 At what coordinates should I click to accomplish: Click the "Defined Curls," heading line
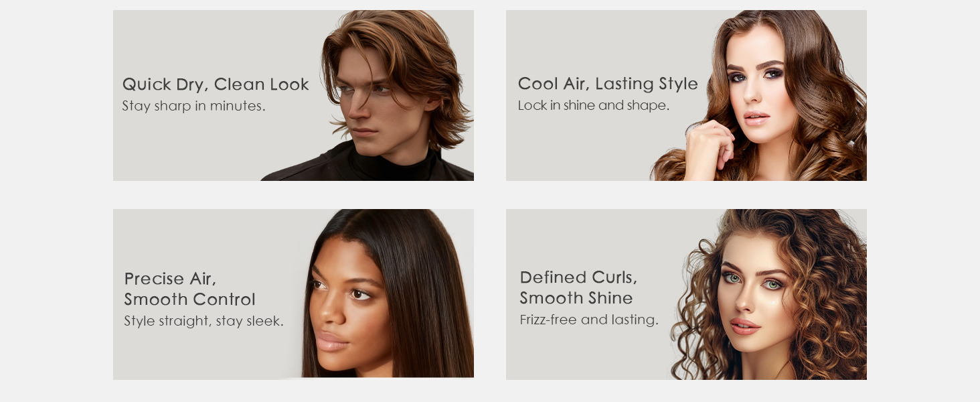[578, 277]
